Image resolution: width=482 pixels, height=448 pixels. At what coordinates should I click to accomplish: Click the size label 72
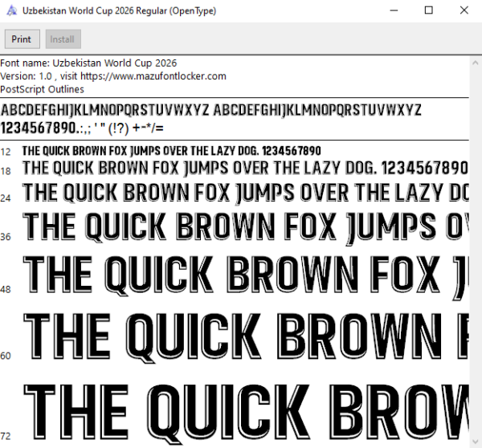point(6,436)
